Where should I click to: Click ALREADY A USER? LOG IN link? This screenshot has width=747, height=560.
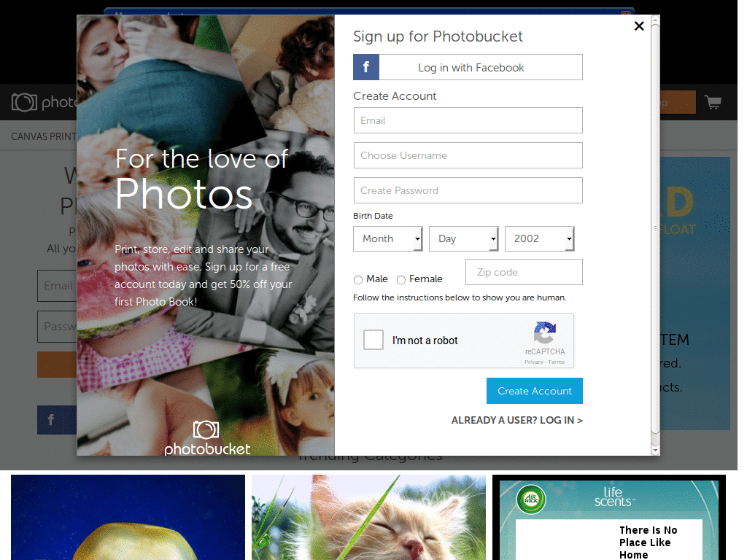pyautogui.click(x=517, y=421)
